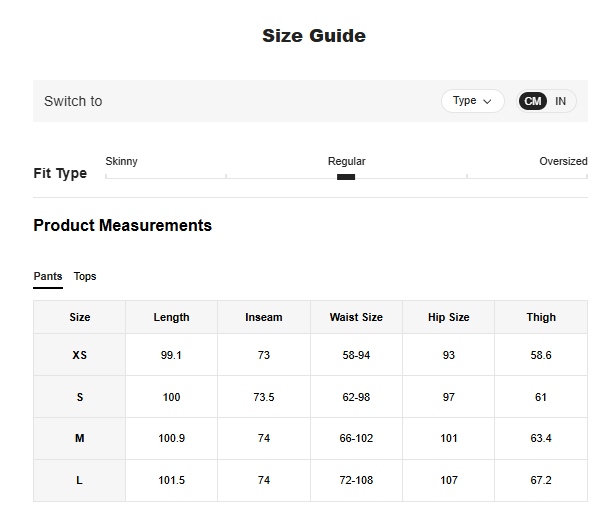Click the Oversized fit label
606x507 pixels.
[x=563, y=161]
